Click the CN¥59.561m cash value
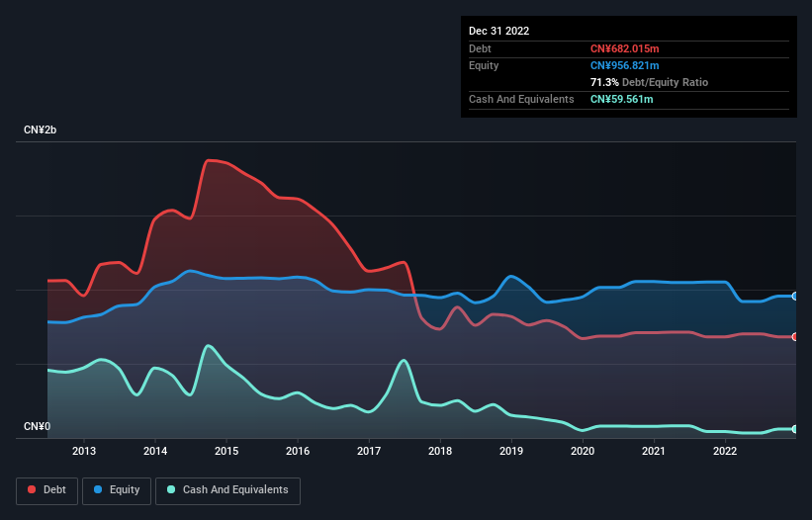 tap(621, 99)
